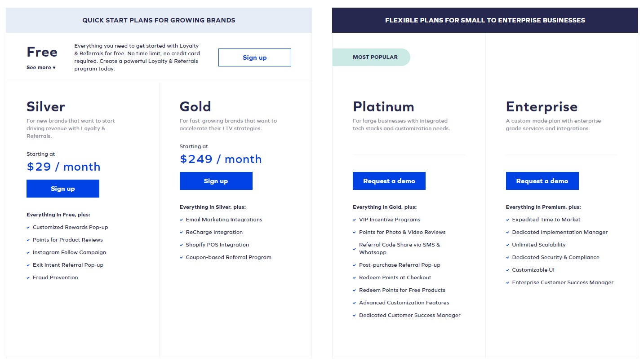Click checkmark next to ReCharge Integration
This screenshot has height=361, width=644.
[x=182, y=233]
